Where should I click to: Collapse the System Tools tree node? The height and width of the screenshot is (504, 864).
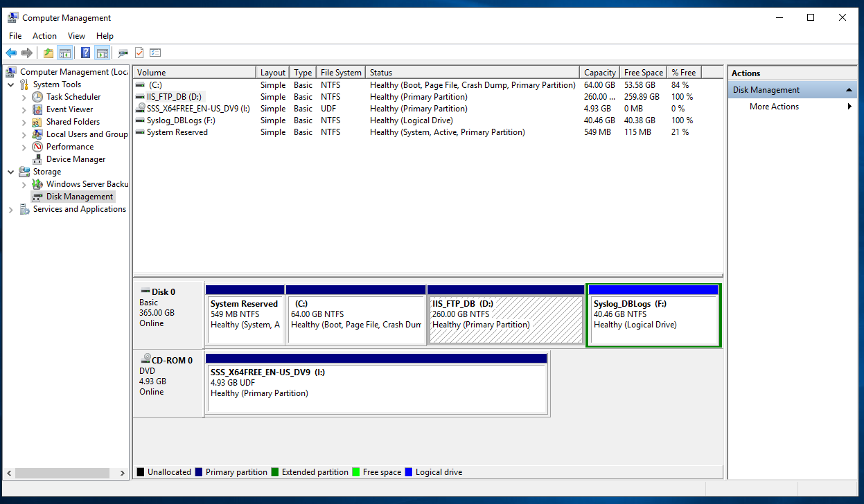[x=10, y=84]
